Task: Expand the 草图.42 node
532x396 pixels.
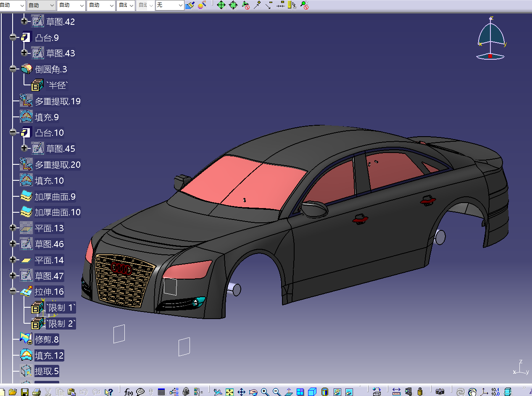Action: (x=24, y=20)
